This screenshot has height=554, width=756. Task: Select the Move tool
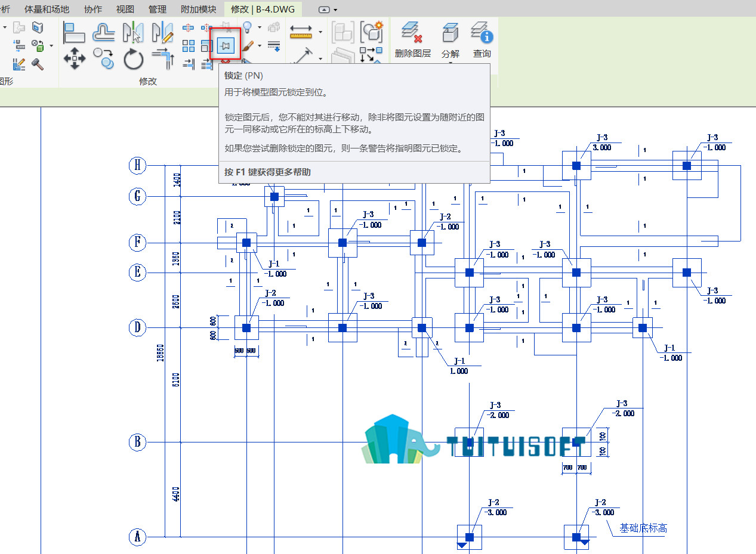click(x=74, y=59)
